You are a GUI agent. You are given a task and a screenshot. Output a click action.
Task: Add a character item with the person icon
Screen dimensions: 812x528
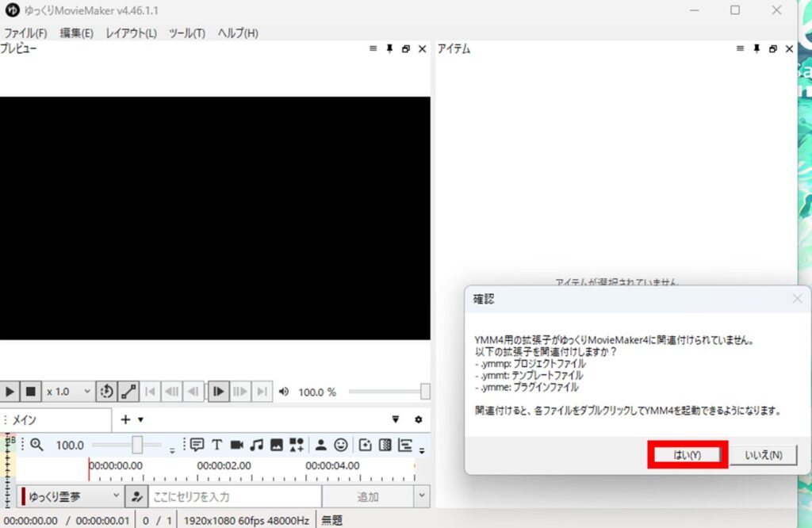320,446
